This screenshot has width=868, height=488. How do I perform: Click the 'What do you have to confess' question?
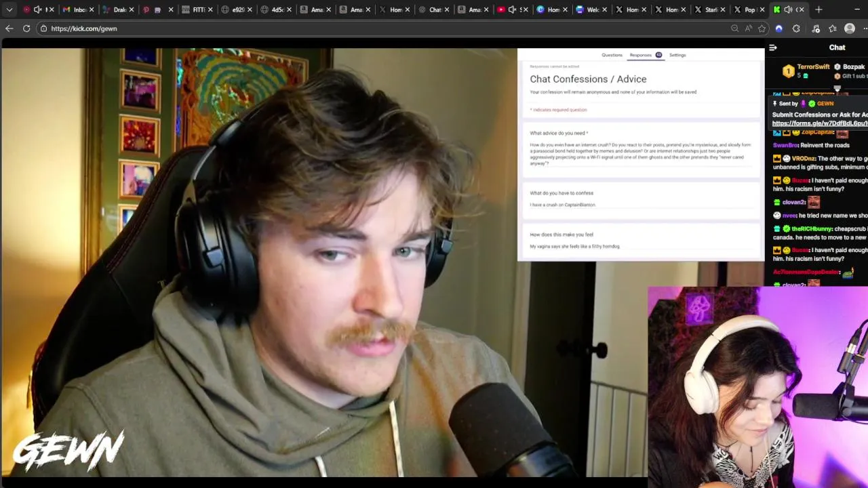click(561, 193)
